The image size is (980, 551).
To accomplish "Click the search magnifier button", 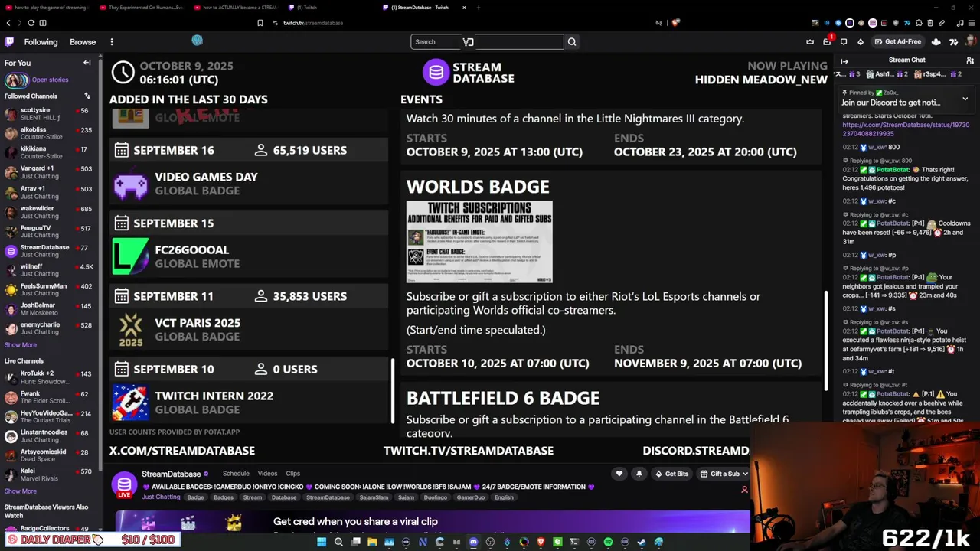I will [572, 42].
